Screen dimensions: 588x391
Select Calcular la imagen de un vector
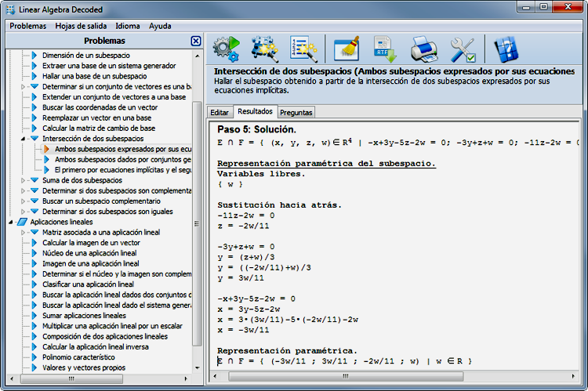[x=91, y=243]
